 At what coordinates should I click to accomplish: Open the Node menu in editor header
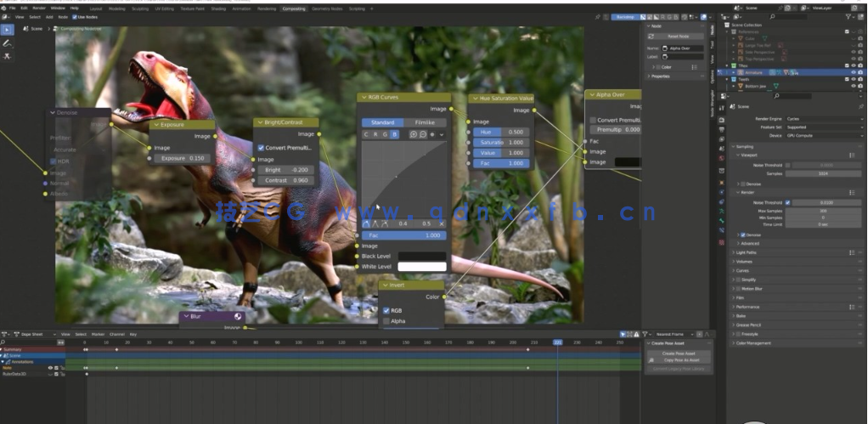pos(63,17)
